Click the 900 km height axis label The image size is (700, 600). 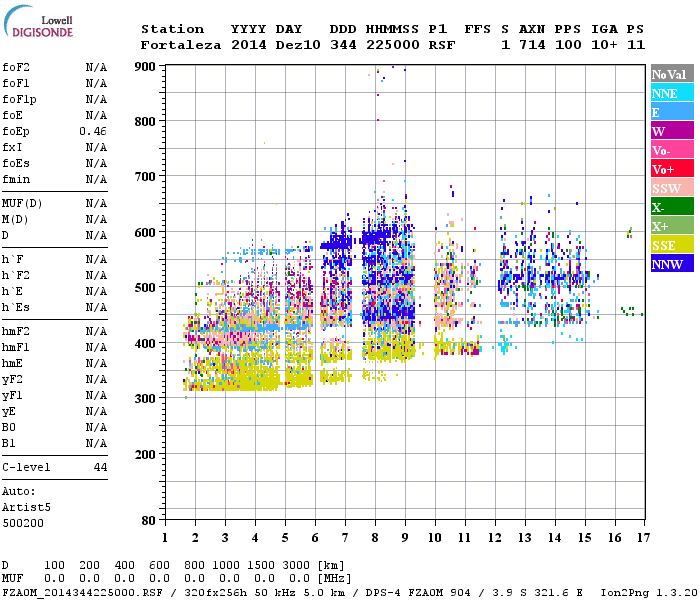(x=145, y=67)
